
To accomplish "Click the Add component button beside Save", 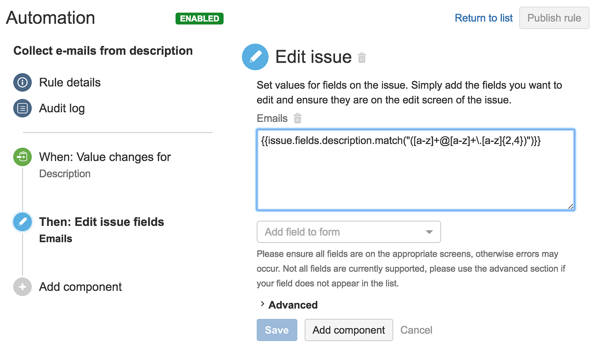I will 348,330.
